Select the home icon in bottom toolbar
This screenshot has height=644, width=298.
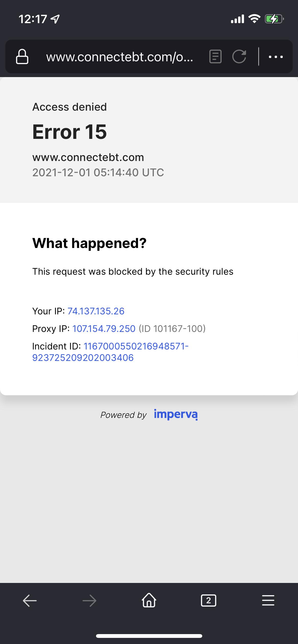[x=149, y=601]
